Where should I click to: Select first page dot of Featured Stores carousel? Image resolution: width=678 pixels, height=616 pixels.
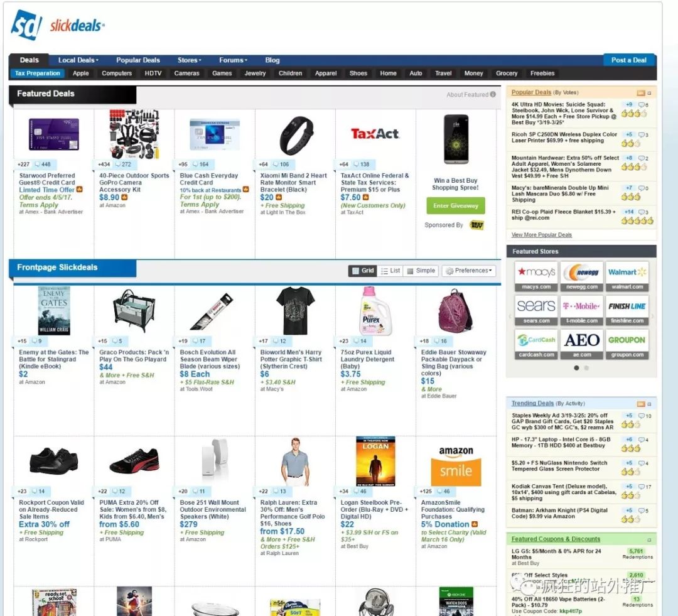pos(576,368)
